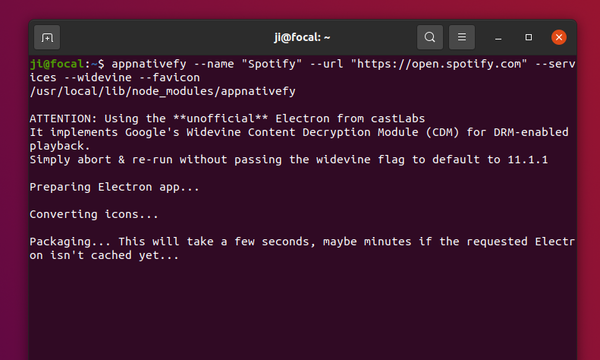Click the Preparing Electron app line
600x360 pixels.
pyautogui.click(x=114, y=187)
